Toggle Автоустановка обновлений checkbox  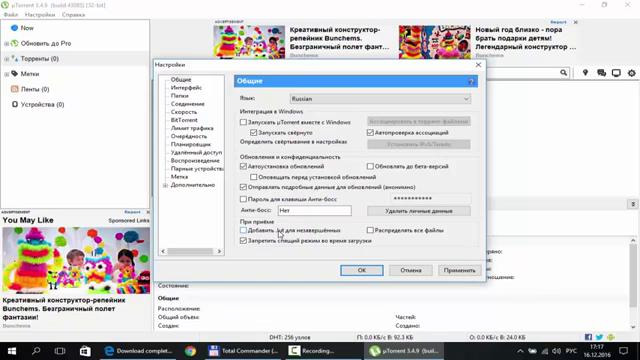click(x=243, y=167)
